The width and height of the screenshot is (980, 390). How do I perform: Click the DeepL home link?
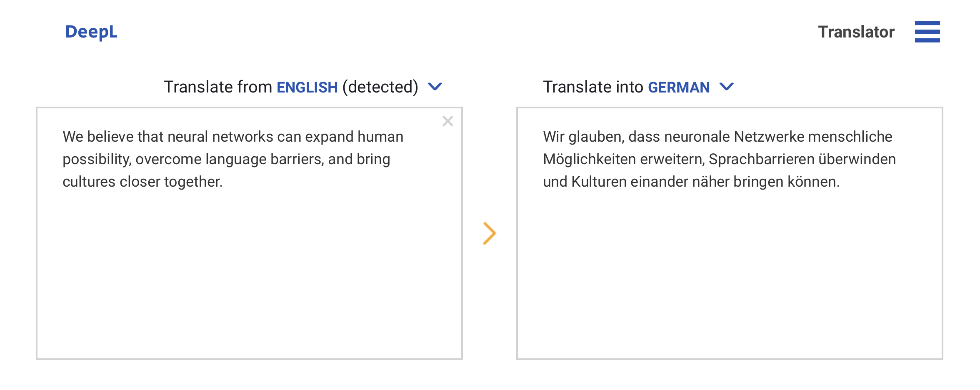91,32
